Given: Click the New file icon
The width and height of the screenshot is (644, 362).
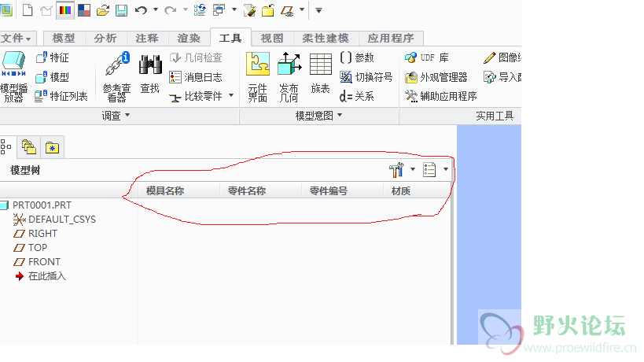Looking at the screenshot, I should click(28, 10).
